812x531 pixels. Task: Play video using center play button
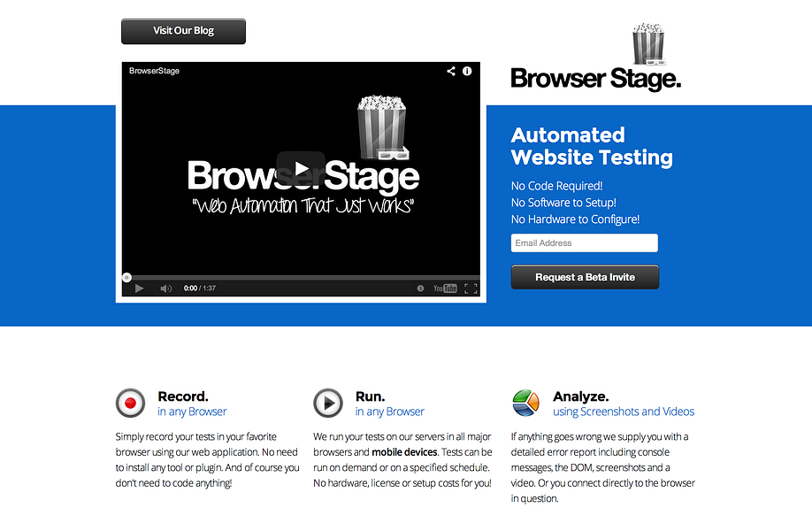coord(301,168)
